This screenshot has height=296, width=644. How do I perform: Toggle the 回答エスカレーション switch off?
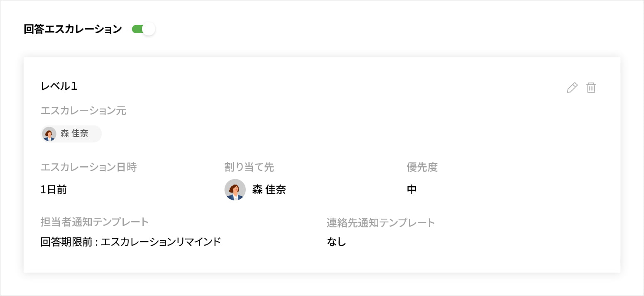point(143,29)
